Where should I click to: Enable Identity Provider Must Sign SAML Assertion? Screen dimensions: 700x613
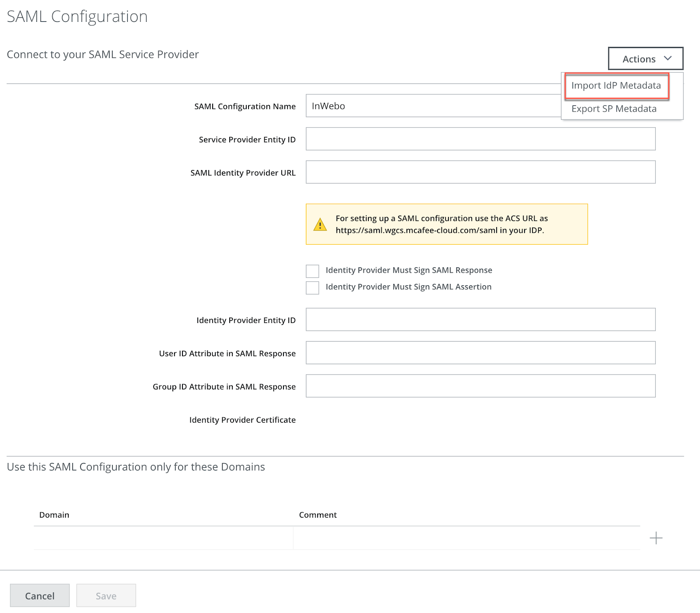[x=312, y=288]
